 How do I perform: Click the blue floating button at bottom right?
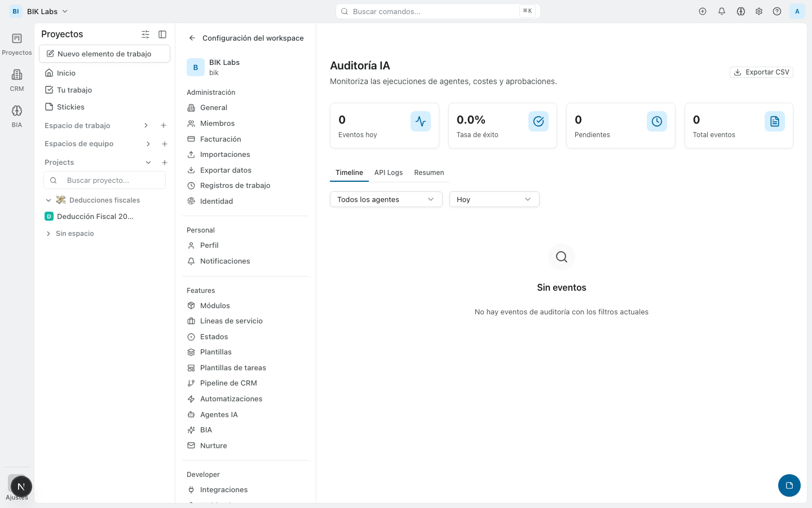(x=789, y=485)
